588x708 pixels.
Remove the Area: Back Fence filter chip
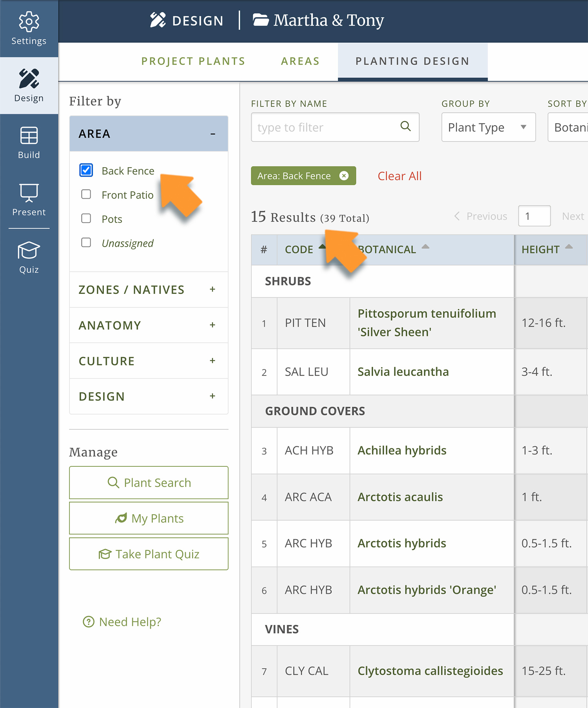[344, 176]
